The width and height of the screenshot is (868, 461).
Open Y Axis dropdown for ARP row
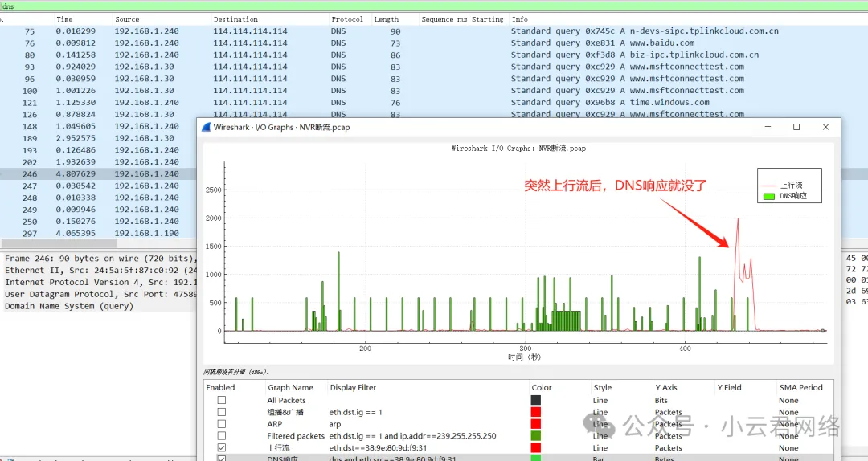tap(668, 424)
